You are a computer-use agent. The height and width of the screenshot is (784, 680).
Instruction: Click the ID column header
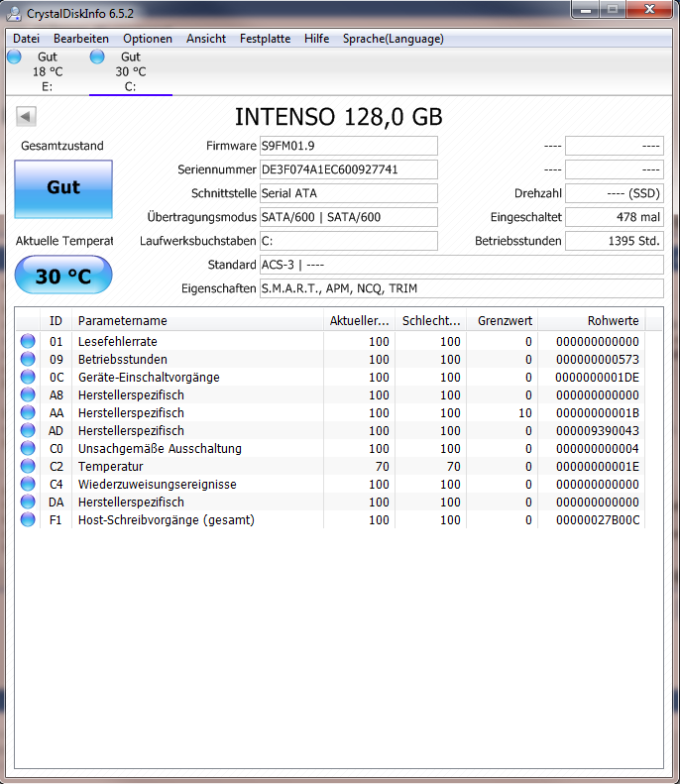56,320
